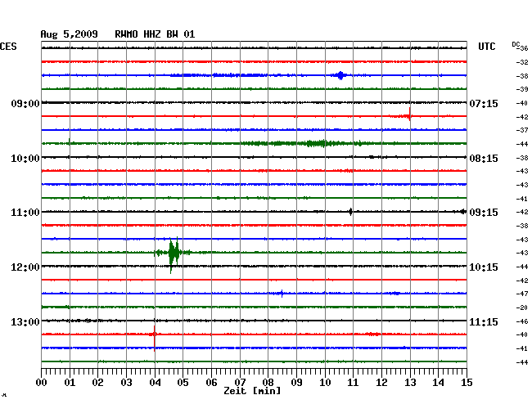
Task: Click minute tick label 04
Action: [155, 382]
